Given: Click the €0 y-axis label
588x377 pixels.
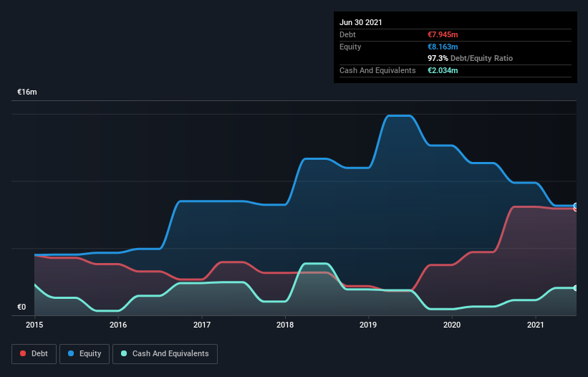Looking at the screenshot, I should click(x=21, y=307).
